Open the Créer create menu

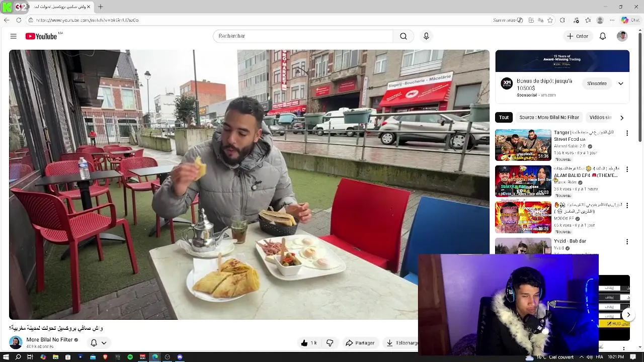(577, 36)
